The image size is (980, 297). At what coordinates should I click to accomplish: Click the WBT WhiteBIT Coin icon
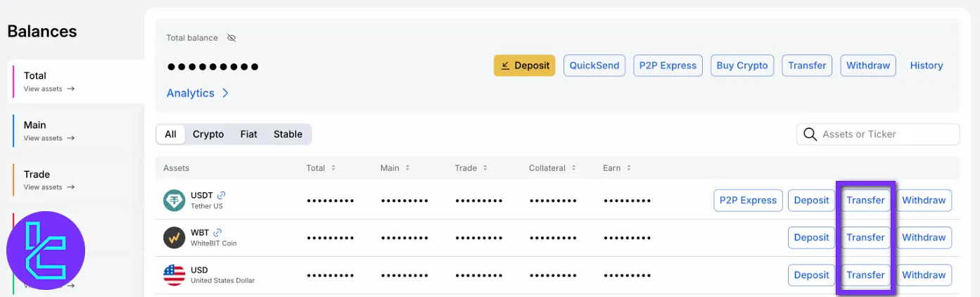coord(174,238)
